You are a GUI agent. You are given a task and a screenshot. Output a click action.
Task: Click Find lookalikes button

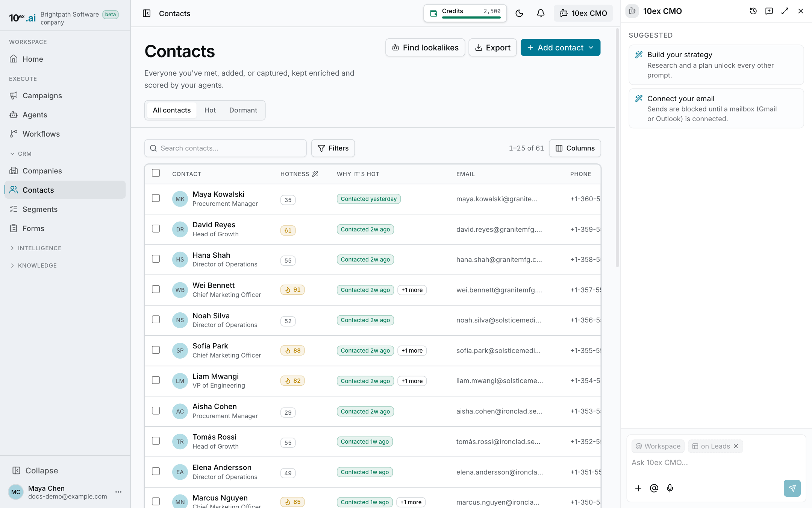tap(425, 47)
